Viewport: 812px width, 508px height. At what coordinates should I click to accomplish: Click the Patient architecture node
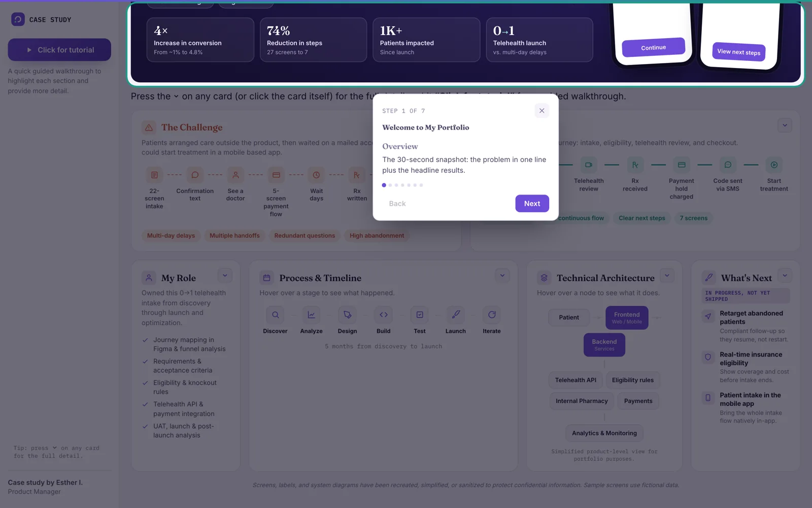[569, 317]
